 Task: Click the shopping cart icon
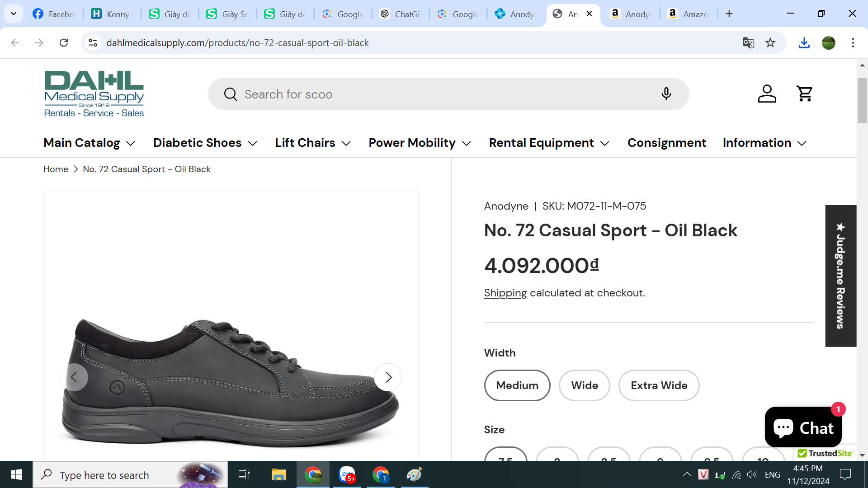tap(805, 94)
